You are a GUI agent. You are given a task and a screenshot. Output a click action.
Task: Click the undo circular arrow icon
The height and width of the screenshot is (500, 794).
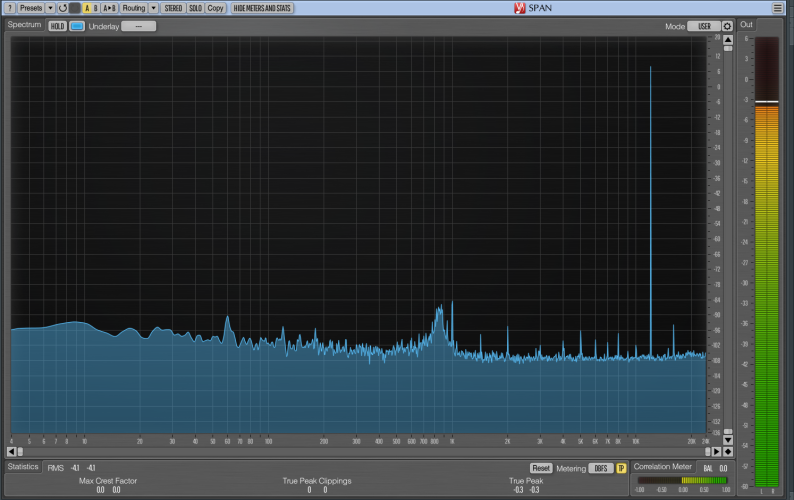click(x=62, y=8)
